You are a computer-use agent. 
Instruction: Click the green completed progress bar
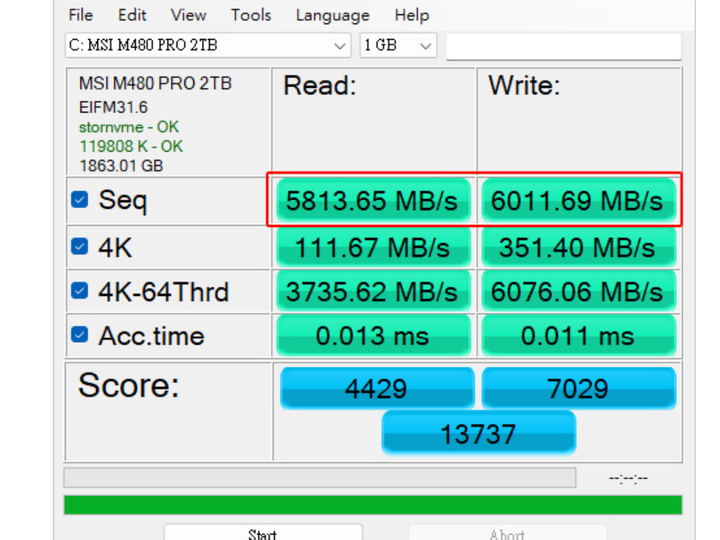click(x=373, y=505)
